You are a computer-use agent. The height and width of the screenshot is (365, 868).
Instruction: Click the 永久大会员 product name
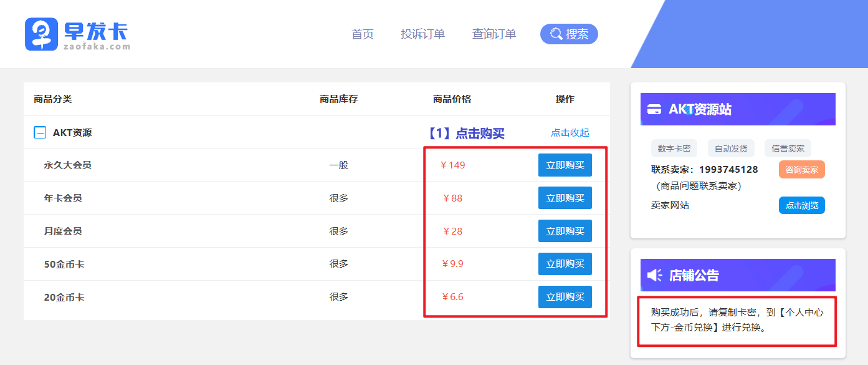[x=67, y=165]
